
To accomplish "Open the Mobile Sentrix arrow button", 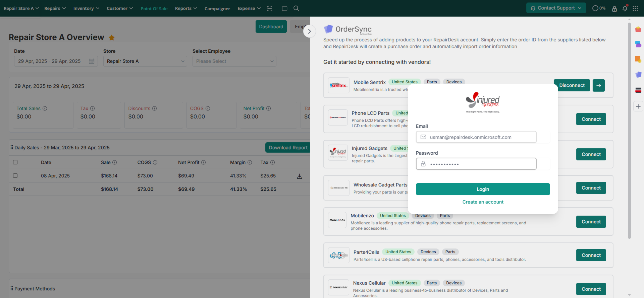I will (599, 85).
